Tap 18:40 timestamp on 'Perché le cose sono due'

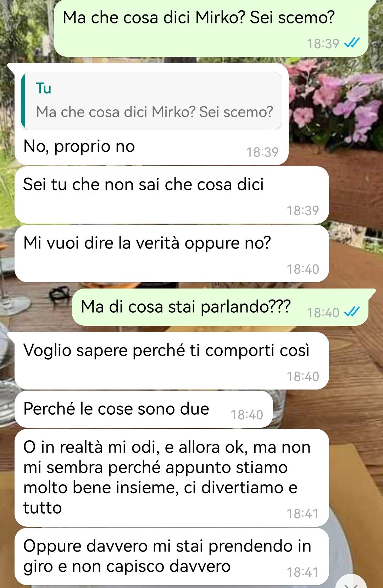point(247,415)
